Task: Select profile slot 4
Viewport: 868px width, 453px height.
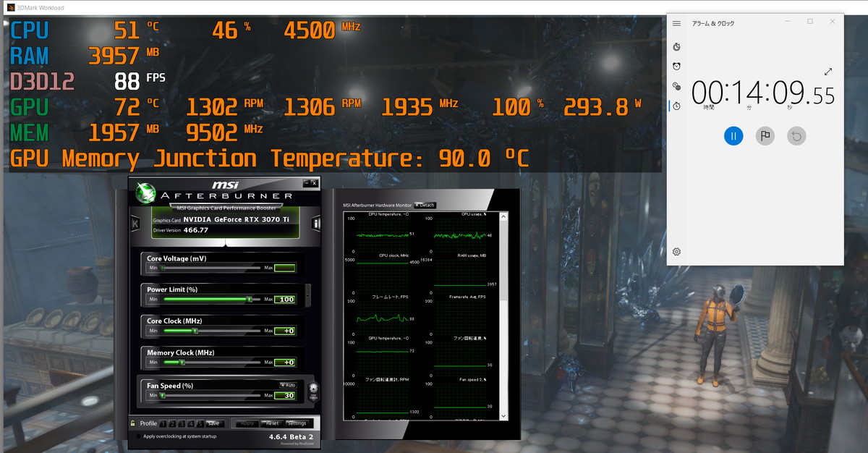Action: [x=191, y=423]
